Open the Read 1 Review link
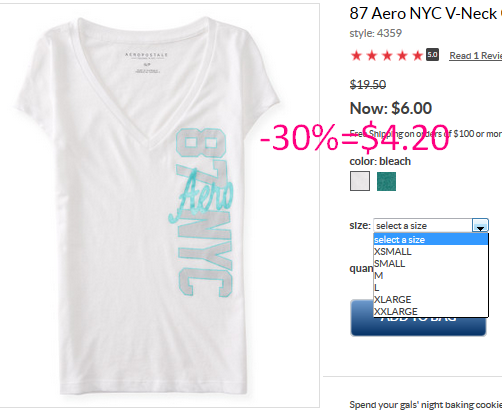Screen dimensions: 502x412 click(x=476, y=56)
